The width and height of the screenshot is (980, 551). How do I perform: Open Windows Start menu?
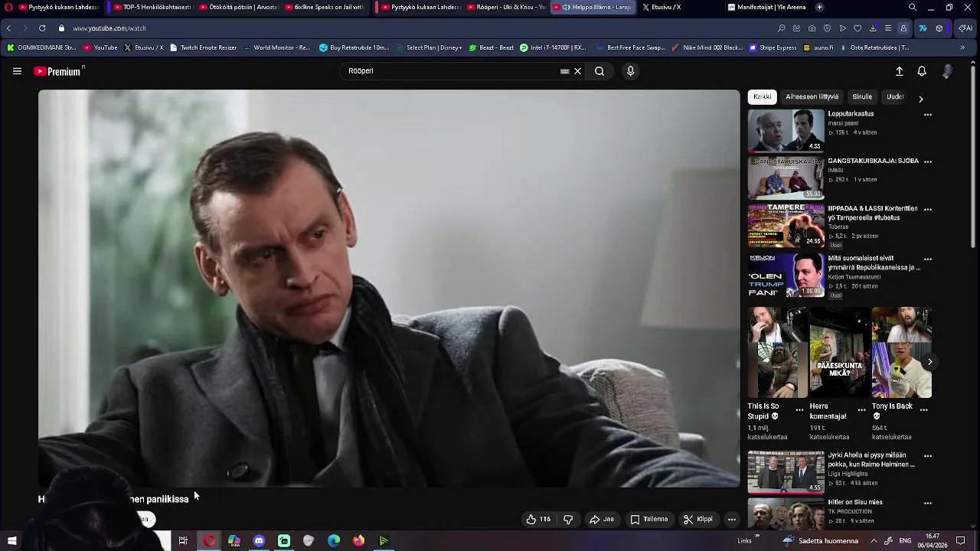(x=11, y=541)
